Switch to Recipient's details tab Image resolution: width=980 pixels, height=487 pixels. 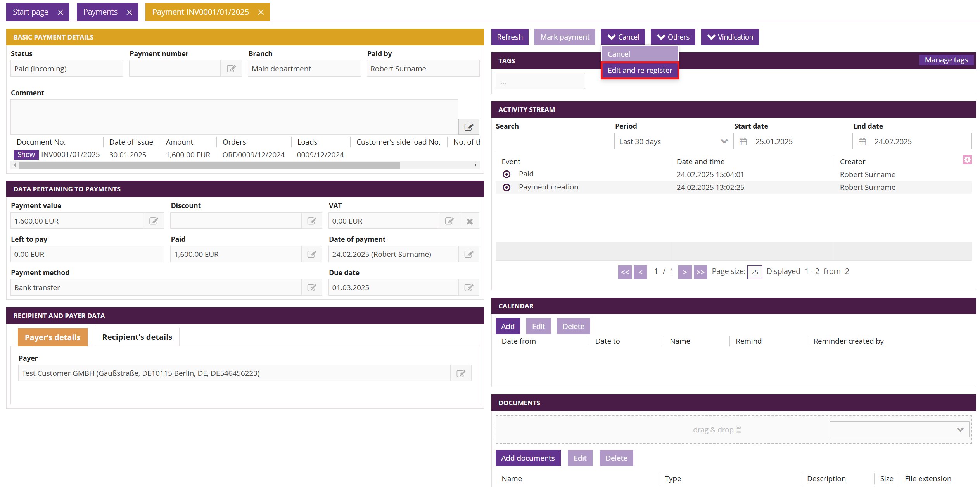point(137,337)
